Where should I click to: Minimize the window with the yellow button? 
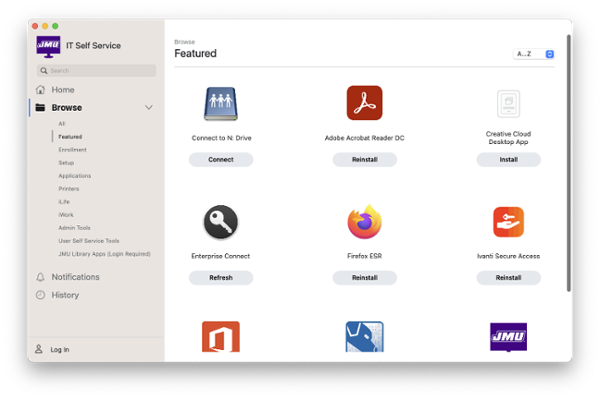[x=45, y=26]
